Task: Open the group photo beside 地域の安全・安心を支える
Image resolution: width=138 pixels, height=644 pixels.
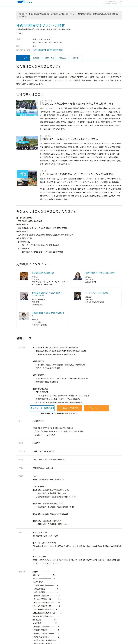Action: click(27, 143)
